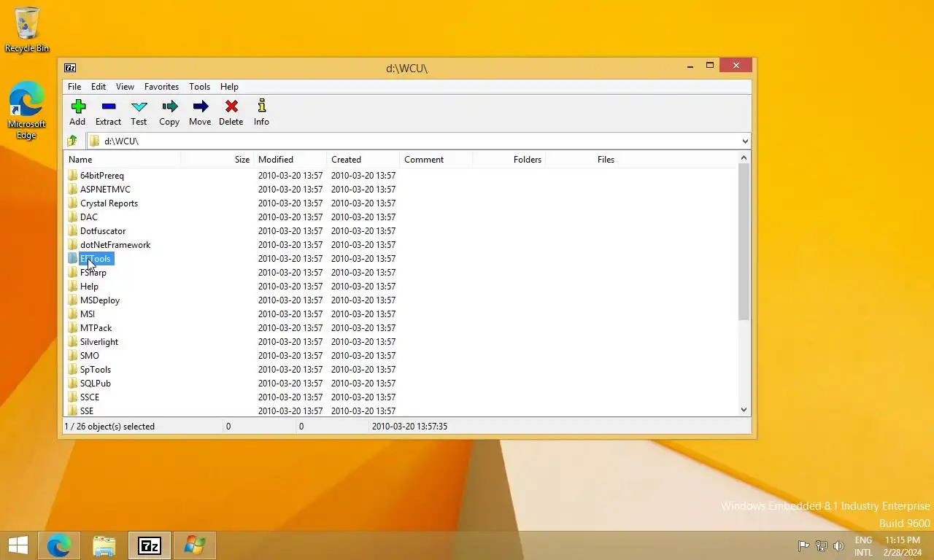934x560 pixels.
Task: Sort by the Modified column header
Action: tap(290, 160)
